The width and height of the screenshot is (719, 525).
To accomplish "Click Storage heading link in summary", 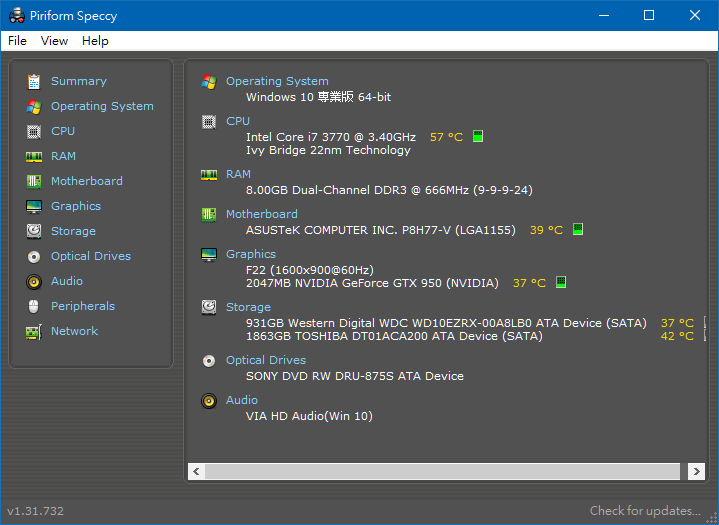I will coord(248,307).
